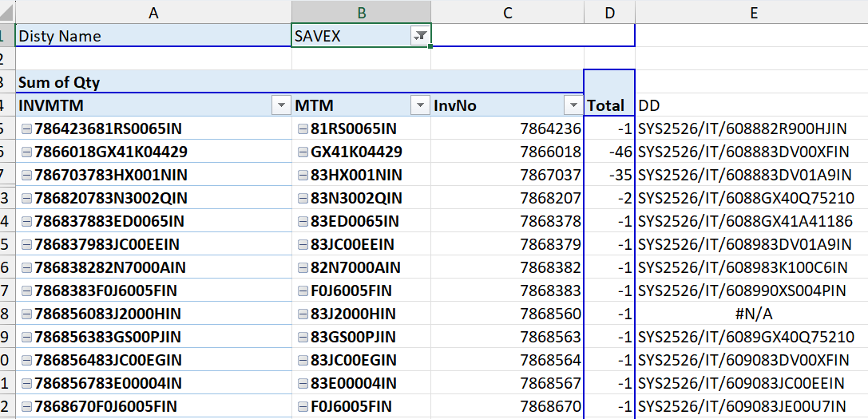The image size is (868, 419).
Task: Open the INVMTM field filter dropdown
Action: pos(281,106)
